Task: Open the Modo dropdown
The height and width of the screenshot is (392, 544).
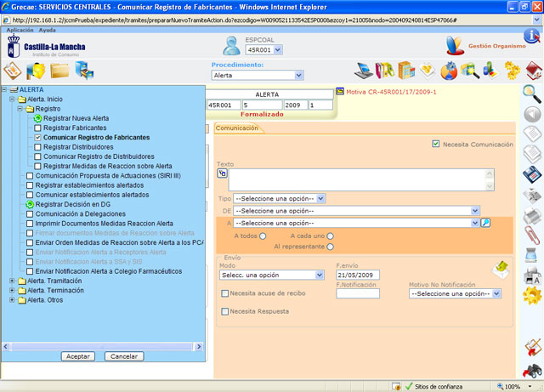Action: [272, 275]
